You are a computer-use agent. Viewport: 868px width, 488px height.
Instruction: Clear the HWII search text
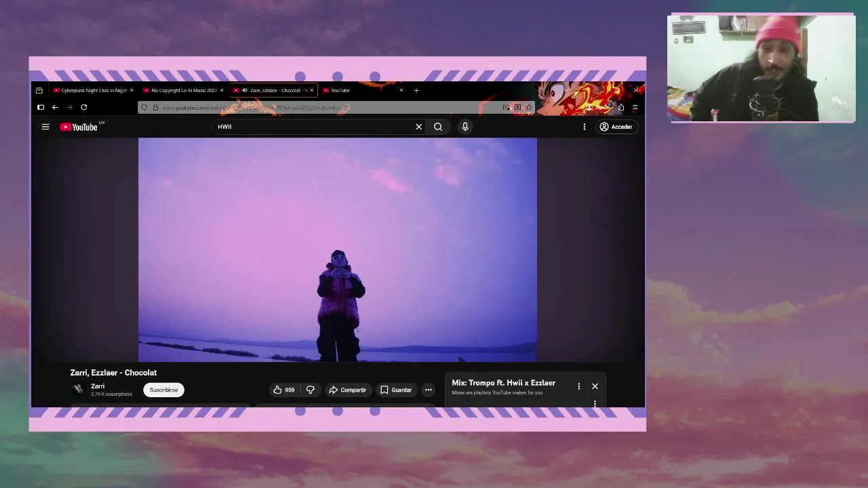pos(418,127)
